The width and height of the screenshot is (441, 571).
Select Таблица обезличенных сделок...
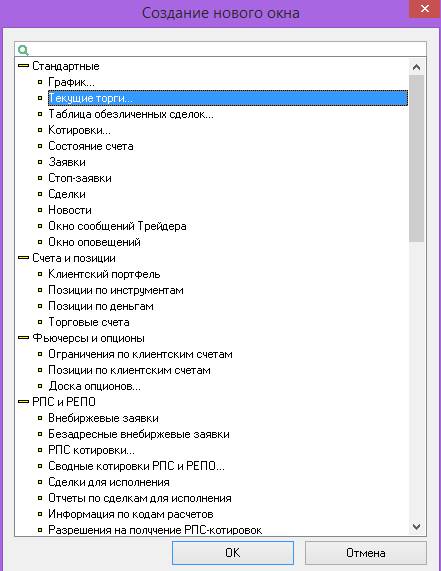click(131, 114)
